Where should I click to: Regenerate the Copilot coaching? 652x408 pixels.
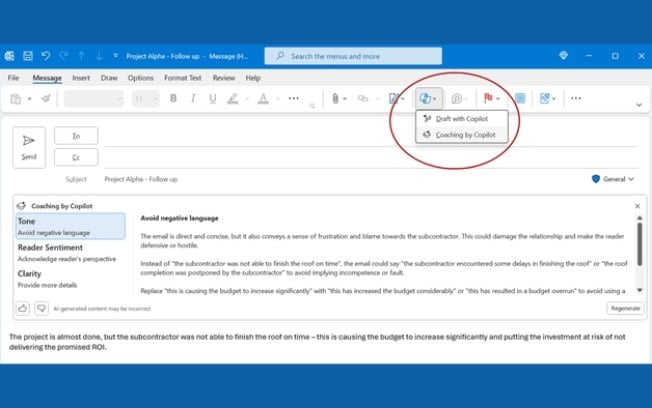[625, 308]
